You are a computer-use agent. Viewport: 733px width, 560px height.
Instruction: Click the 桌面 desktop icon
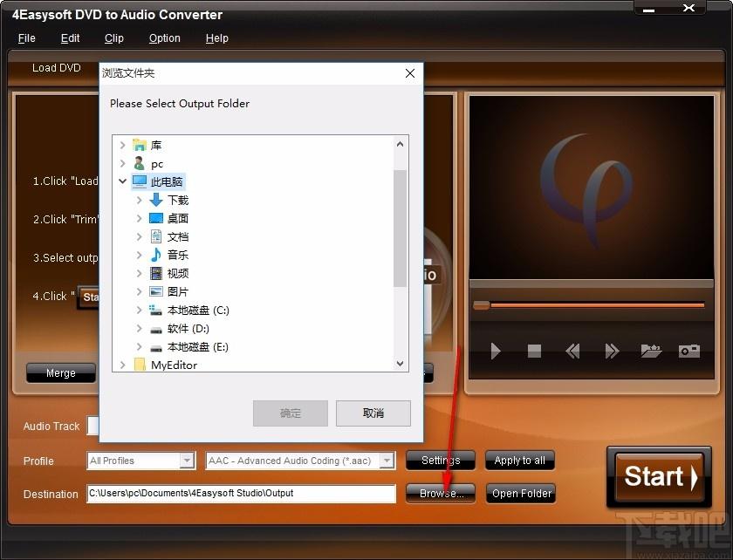pyautogui.click(x=156, y=218)
